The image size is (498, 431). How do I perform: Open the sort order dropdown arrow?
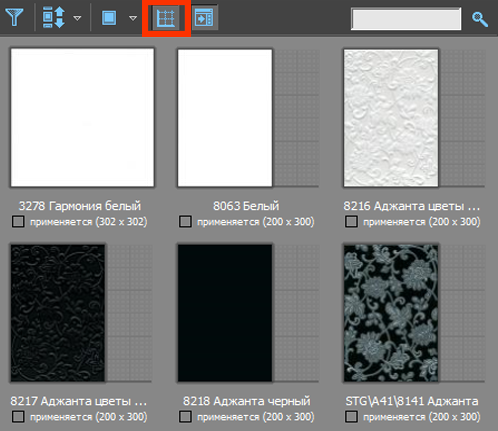tap(77, 18)
